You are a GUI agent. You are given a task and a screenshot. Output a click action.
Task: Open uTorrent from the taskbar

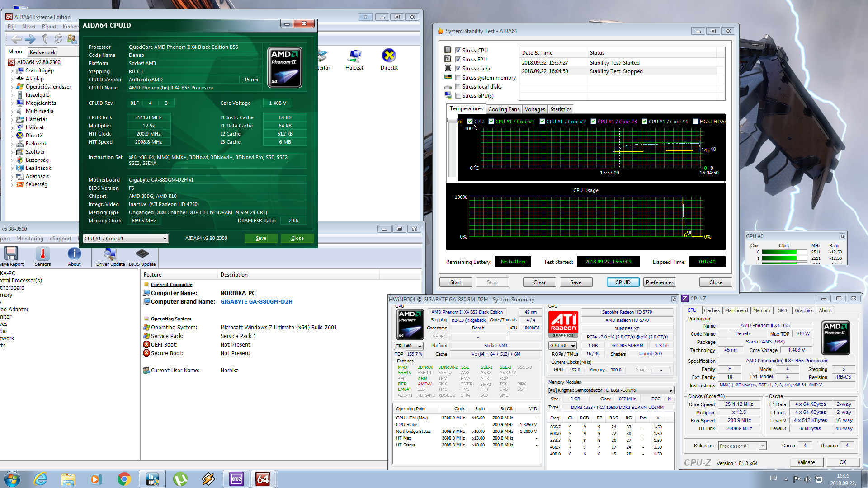[180, 479]
